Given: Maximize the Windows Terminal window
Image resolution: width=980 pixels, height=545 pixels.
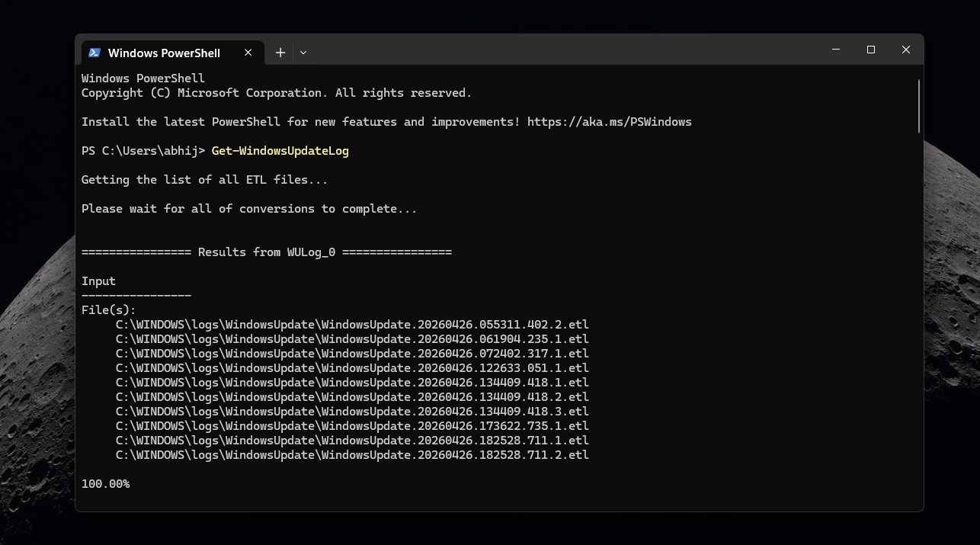Looking at the screenshot, I should 871,49.
